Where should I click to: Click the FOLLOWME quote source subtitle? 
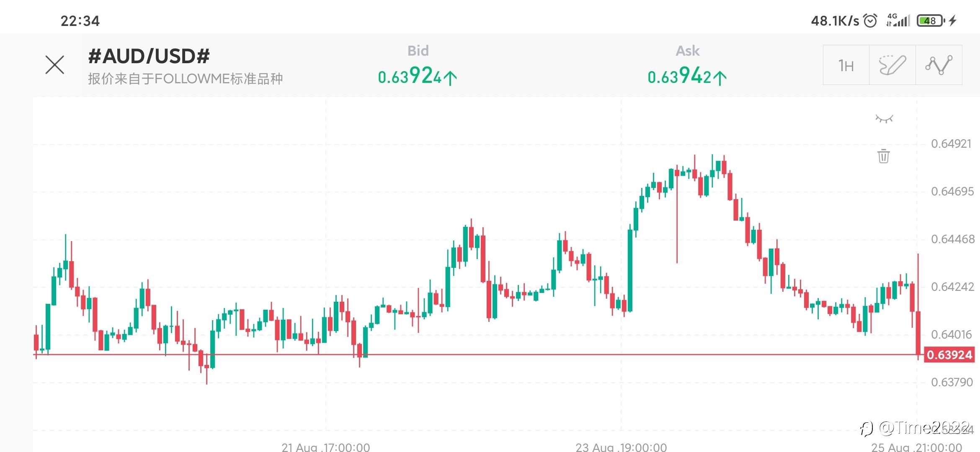tap(185, 79)
